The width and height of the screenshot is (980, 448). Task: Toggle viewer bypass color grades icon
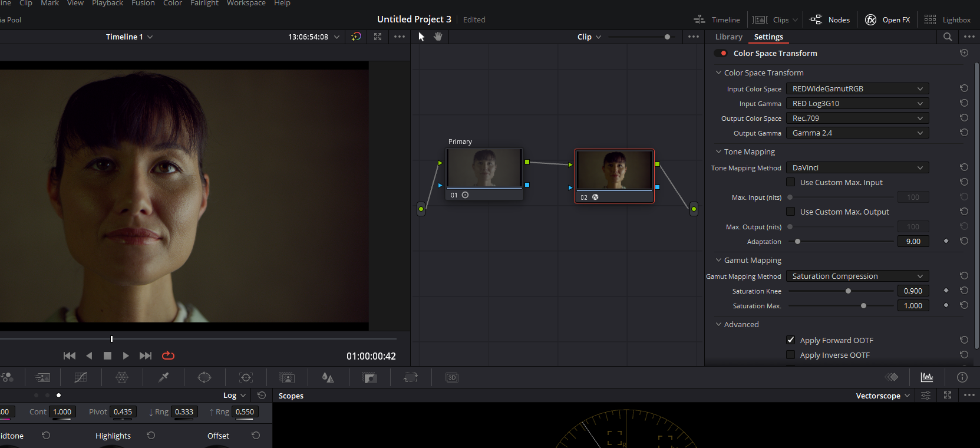[356, 37]
